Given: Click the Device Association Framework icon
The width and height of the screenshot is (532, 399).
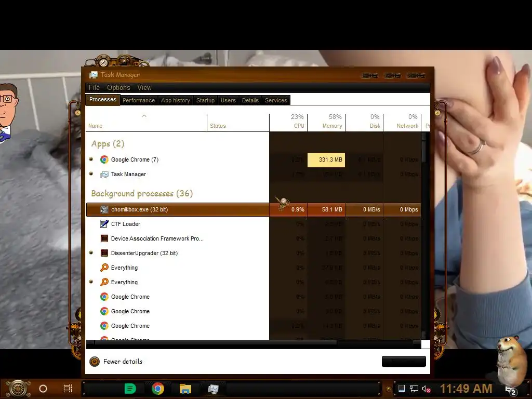Looking at the screenshot, I should pyautogui.click(x=104, y=238).
